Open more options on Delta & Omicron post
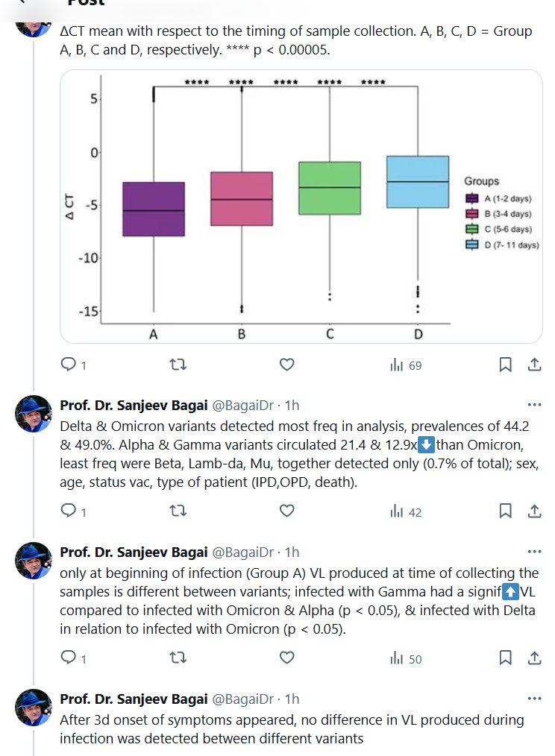 pyautogui.click(x=534, y=405)
